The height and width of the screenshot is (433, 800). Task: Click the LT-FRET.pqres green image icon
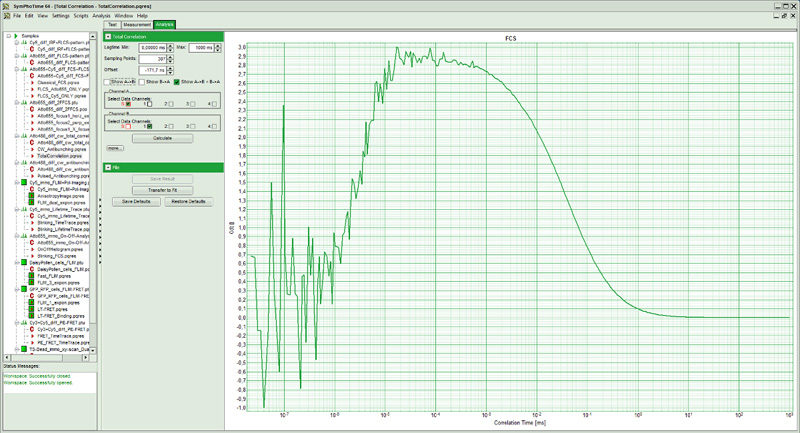pos(32,309)
